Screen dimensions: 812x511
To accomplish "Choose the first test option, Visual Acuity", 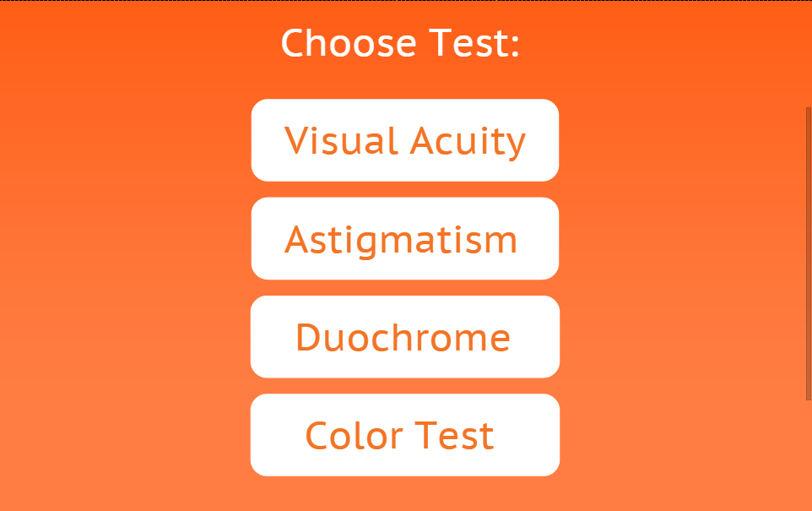I will pos(405,140).
